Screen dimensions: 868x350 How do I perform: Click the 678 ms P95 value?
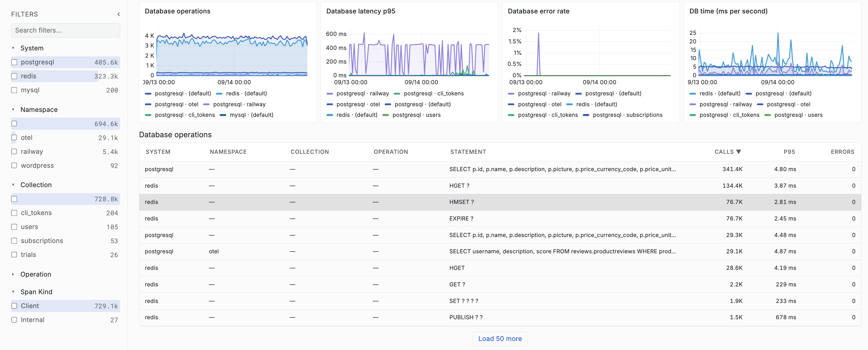[786, 317]
